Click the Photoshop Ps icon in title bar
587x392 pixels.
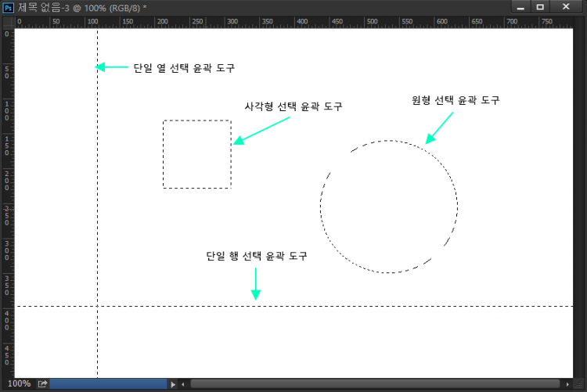8,7
